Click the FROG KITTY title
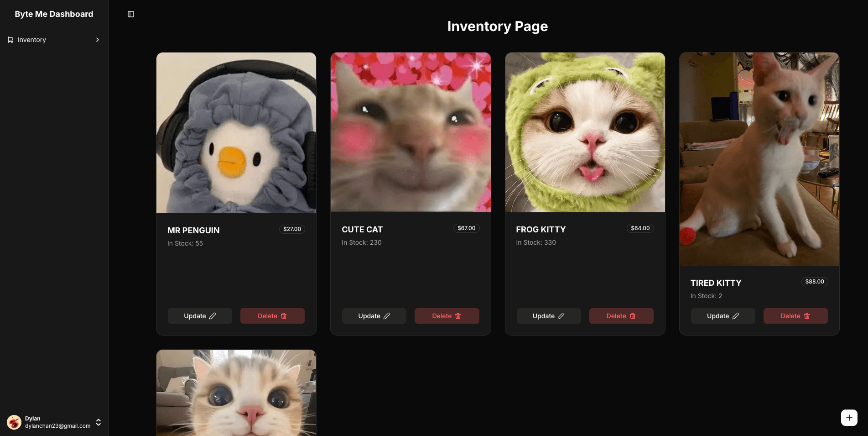This screenshot has width=868, height=436. click(541, 230)
